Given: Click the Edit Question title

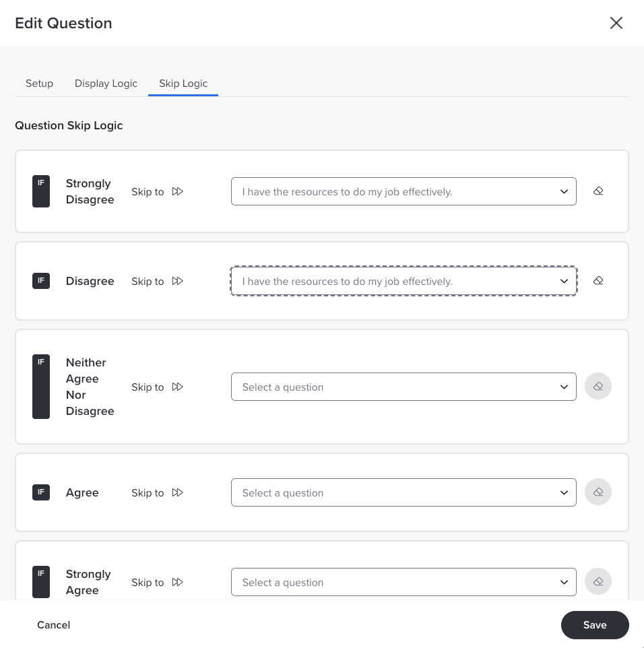Looking at the screenshot, I should [x=63, y=23].
